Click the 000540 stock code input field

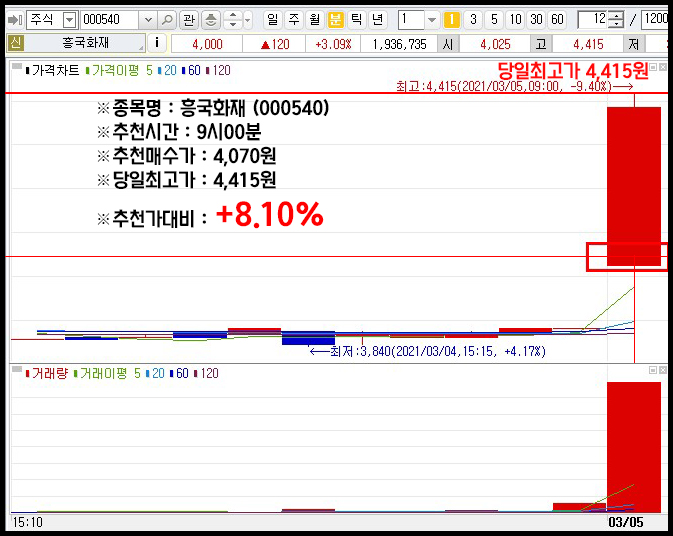pyautogui.click(x=110, y=20)
